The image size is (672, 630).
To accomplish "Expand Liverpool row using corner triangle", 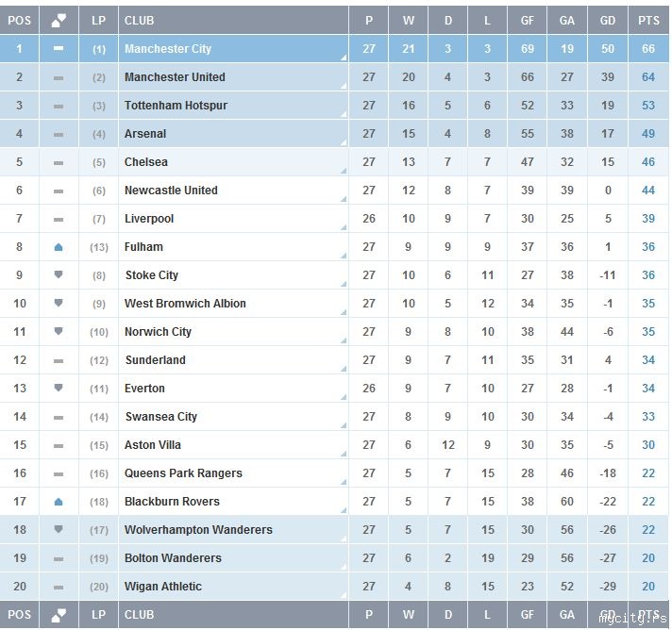I will tap(344, 227).
